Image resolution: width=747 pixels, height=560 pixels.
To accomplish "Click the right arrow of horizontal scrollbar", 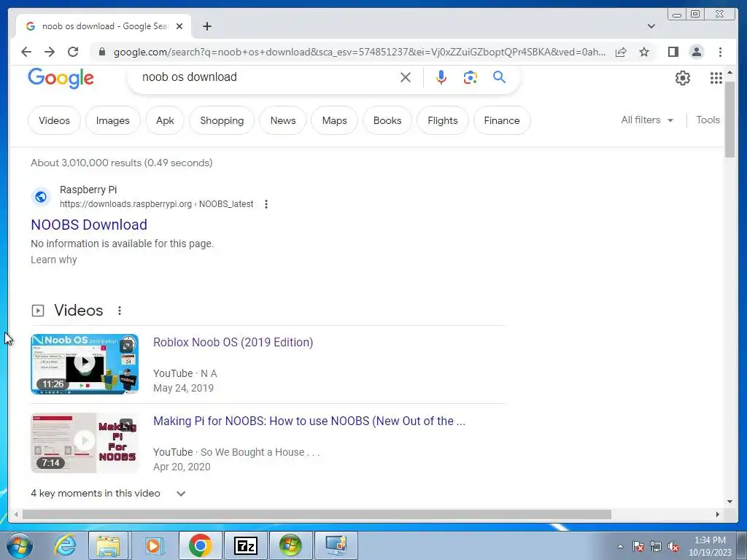I will [x=718, y=514].
